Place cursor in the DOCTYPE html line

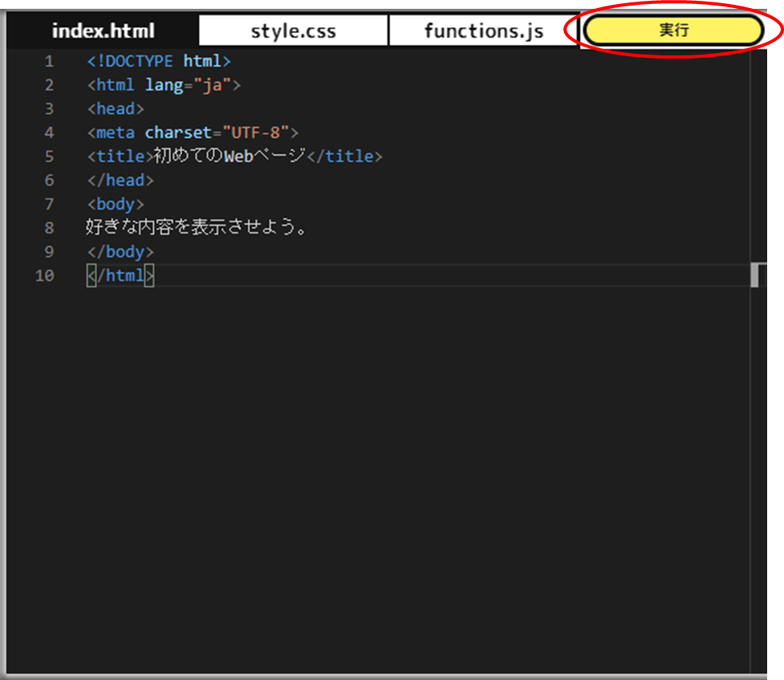[159, 61]
